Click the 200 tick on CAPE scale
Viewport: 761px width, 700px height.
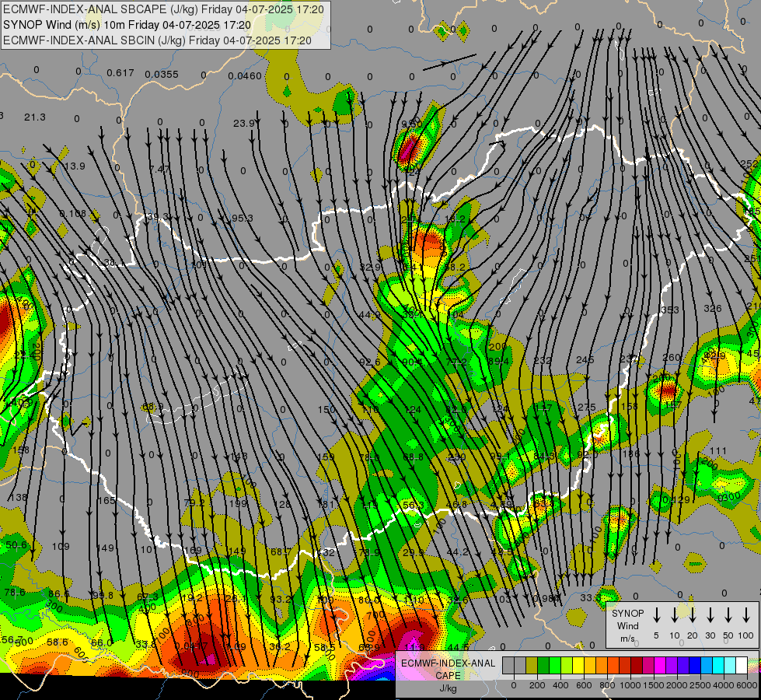tap(537, 685)
